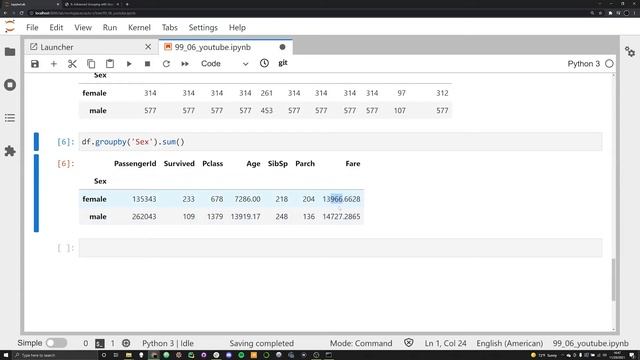Screen dimensions: 640x360
Task: Paste cells from clipboard icon
Action: [x=110, y=64]
